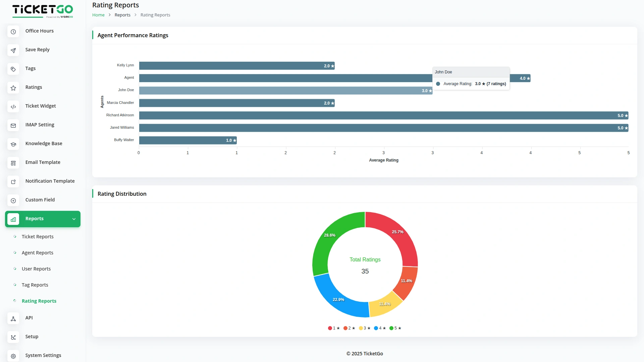The height and width of the screenshot is (362, 644).
Task: Expand the Knowledge Base section
Action: tap(44, 144)
